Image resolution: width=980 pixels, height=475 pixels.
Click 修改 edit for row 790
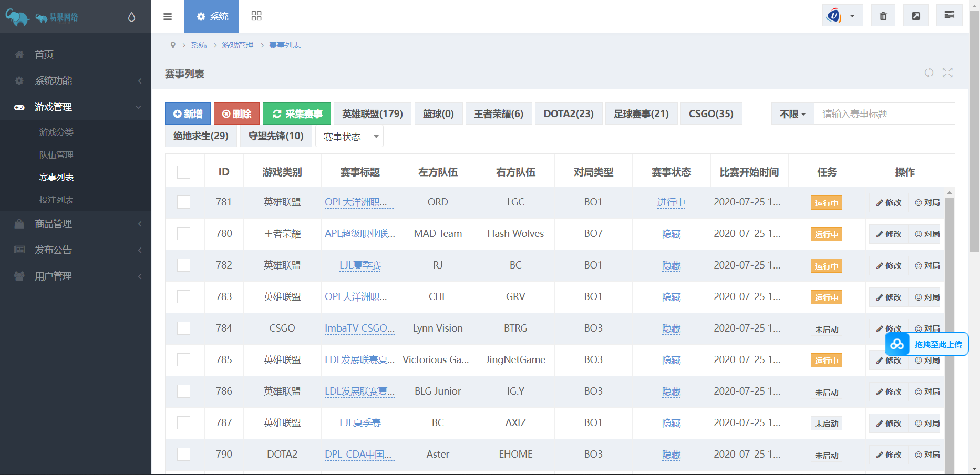(889, 455)
